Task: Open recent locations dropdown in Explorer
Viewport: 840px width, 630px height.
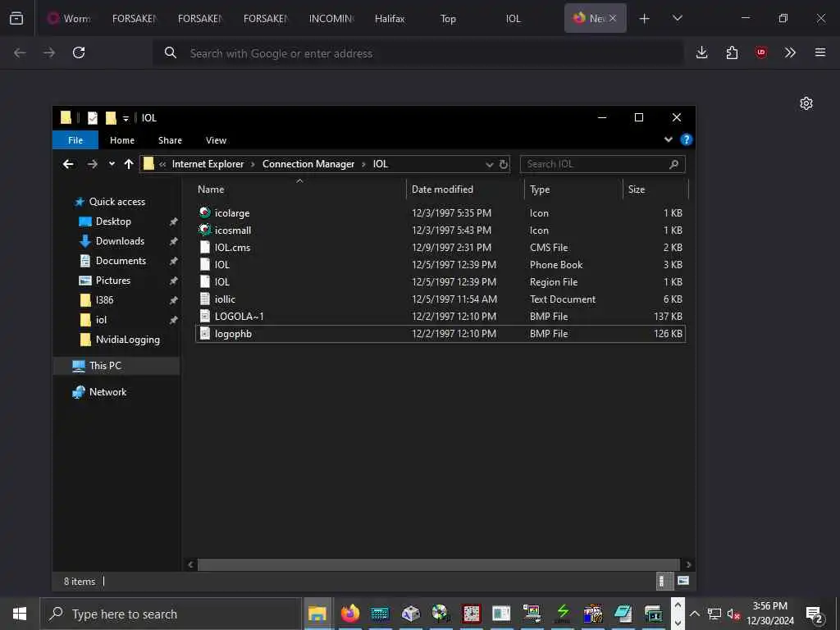Action: 112,164
